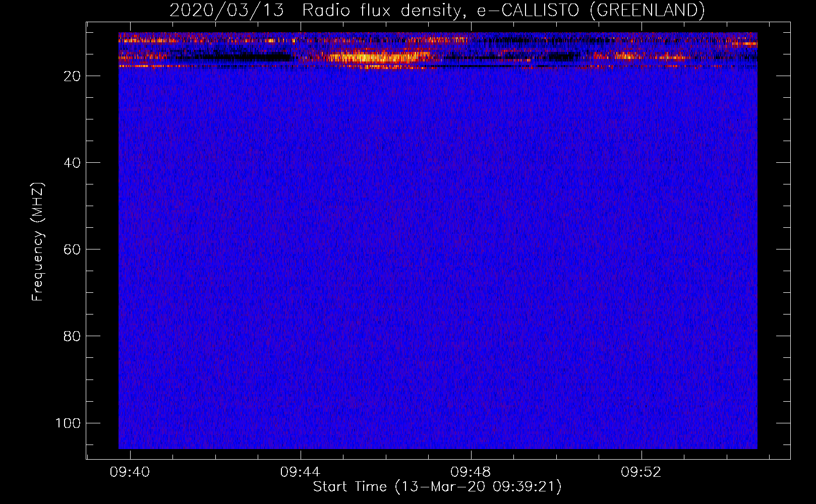The image size is (816, 504).
Task: Click the '09:48' time tick label
Action: tap(471, 472)
